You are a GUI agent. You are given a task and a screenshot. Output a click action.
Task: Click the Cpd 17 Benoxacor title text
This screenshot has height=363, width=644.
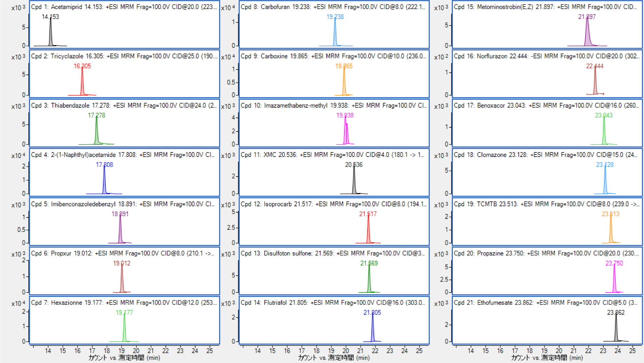(547, 106)
